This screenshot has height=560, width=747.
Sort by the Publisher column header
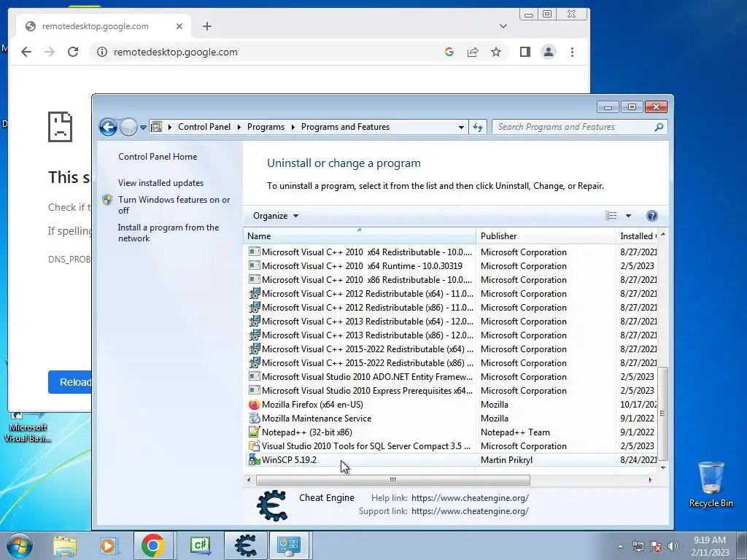tap(546, 236)
